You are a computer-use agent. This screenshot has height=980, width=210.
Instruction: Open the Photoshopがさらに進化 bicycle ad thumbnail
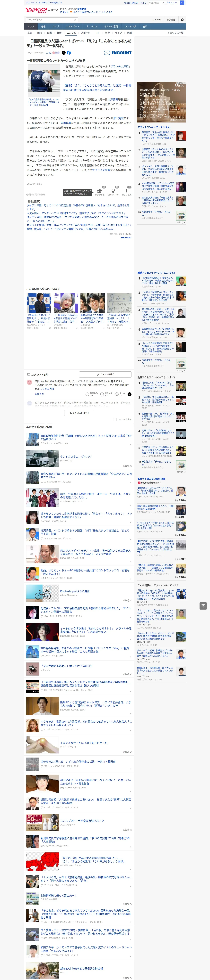42,593
